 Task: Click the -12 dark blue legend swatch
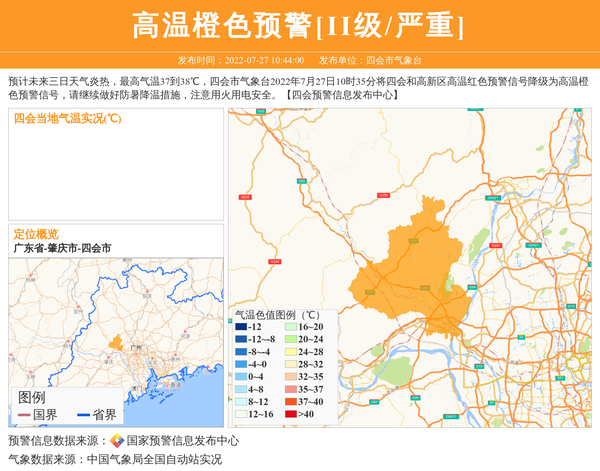pos(240,327)
